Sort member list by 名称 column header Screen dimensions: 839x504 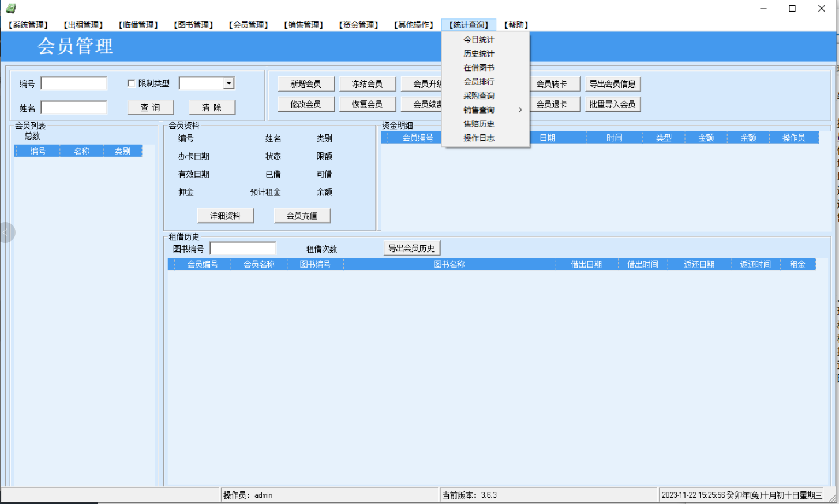pyautogui.click(x=82, y=151)
